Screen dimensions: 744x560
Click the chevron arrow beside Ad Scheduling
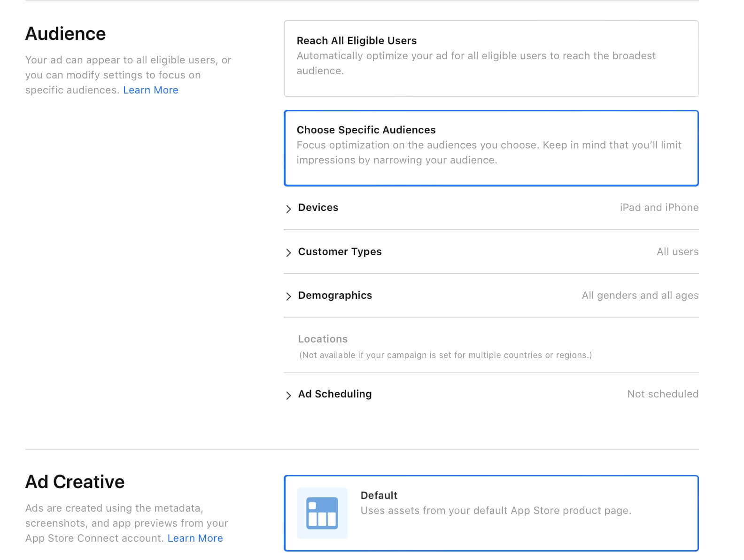coord(288,395)
